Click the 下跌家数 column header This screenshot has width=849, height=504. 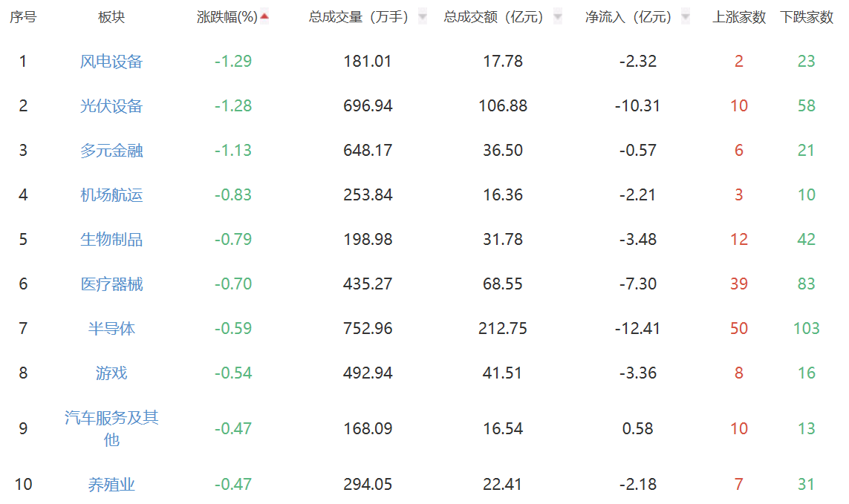(807, 17)
